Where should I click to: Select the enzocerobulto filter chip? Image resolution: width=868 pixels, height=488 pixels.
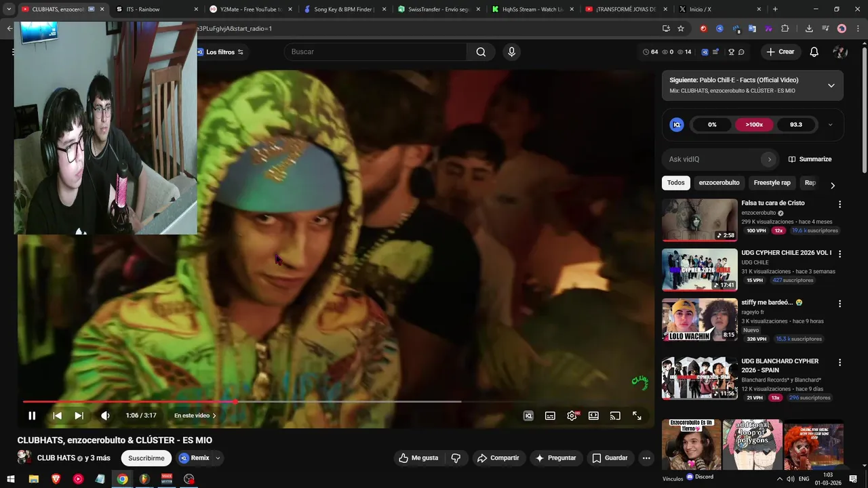[719, 183]
